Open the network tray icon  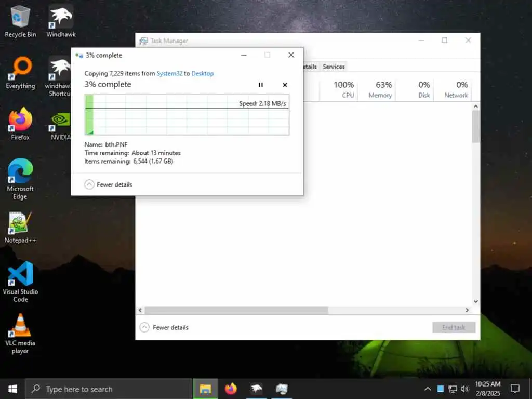pos(453,389)
